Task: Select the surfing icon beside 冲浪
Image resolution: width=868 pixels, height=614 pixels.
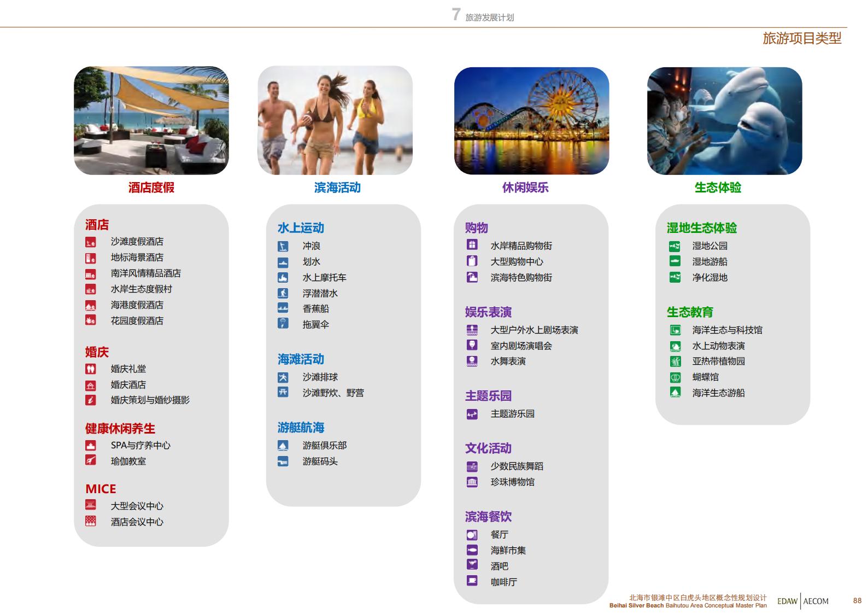Action: (x=283, y=246)
